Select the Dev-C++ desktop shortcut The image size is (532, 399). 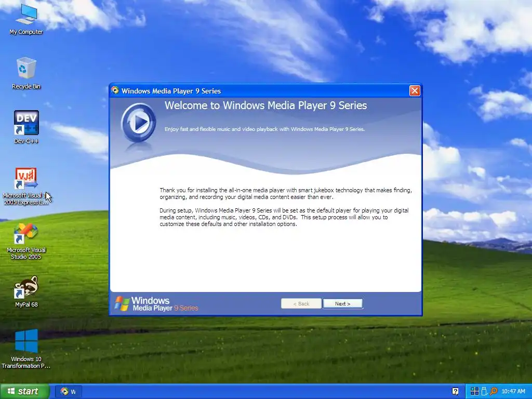tap(26, 127)
